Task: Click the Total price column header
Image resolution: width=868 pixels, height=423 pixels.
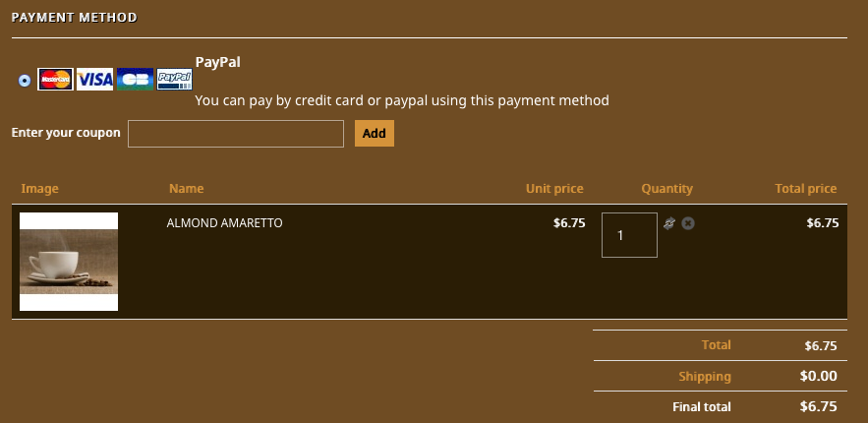Action: pos(806,189)
